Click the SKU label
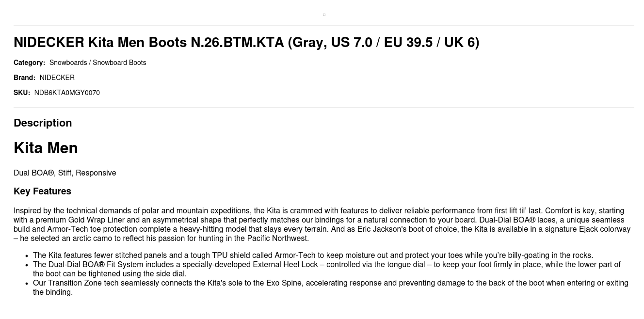 [x=22, y=93]
